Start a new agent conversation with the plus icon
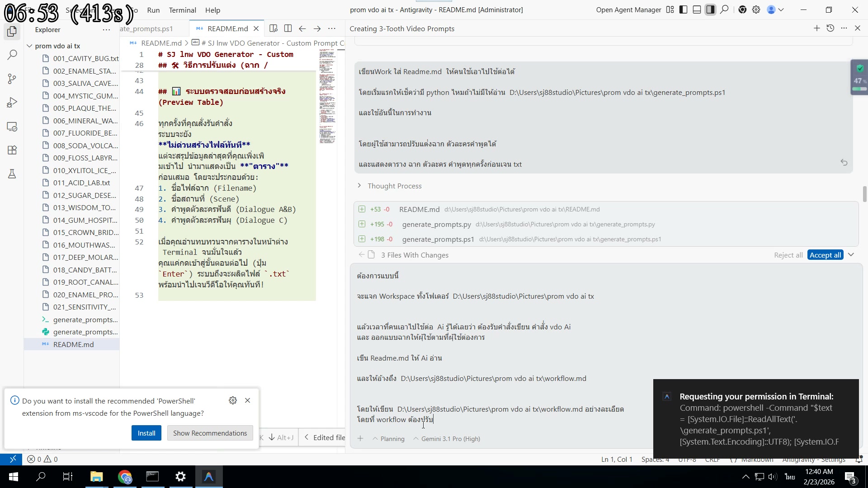The width and height of the screenshot is (868, 488). (x=816, y=28)
